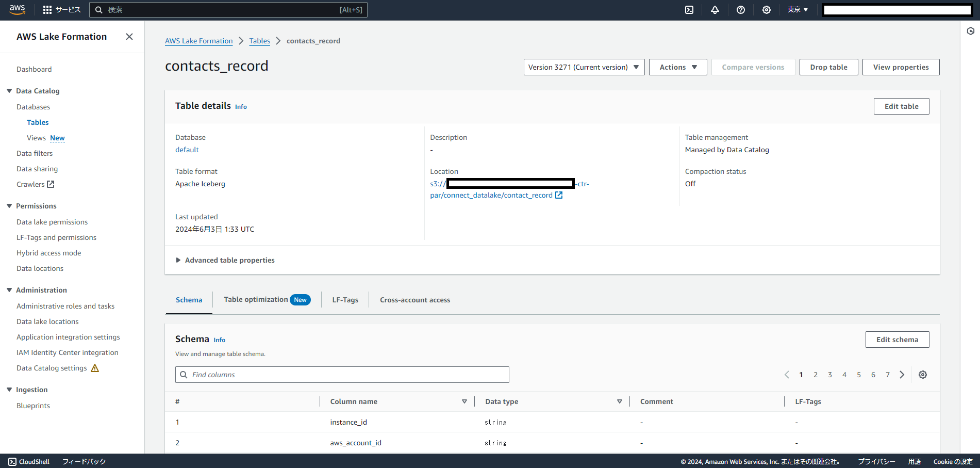Go to schema page 5

[x=859, y=375]
